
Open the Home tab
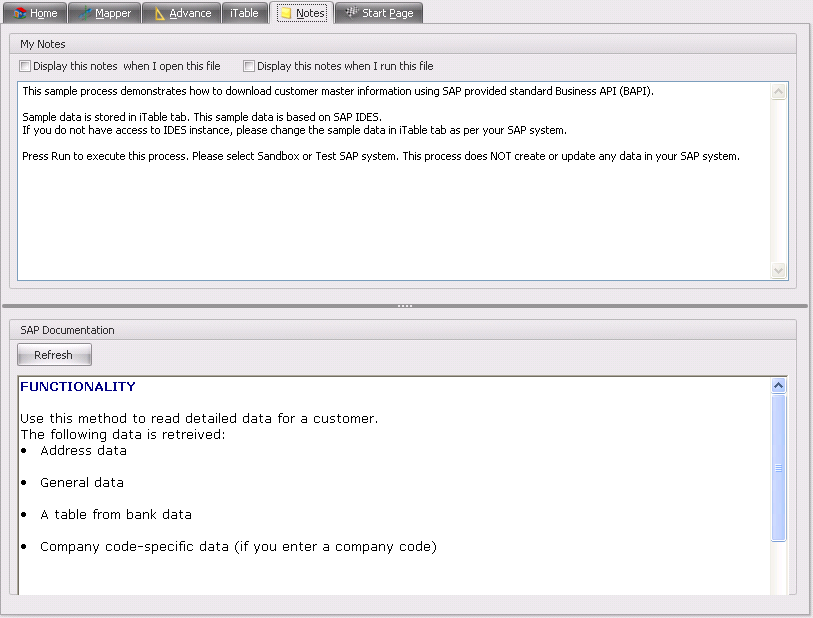pyautogui.click(x=35, y=13)
